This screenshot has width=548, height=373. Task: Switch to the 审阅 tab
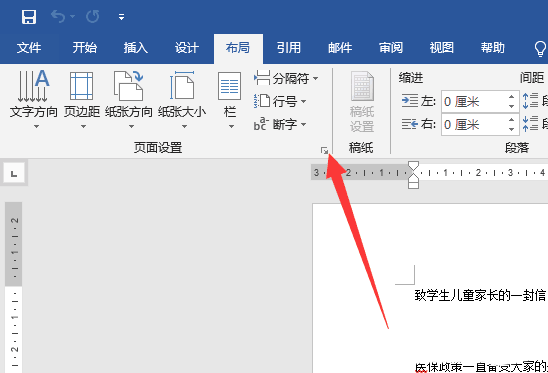coord(391,48)
